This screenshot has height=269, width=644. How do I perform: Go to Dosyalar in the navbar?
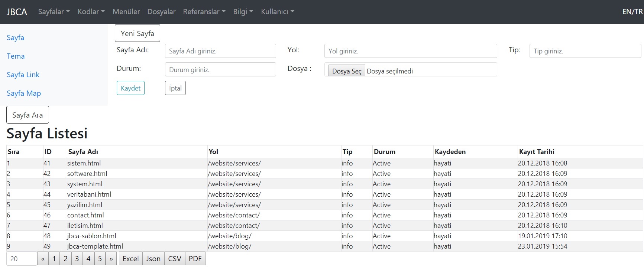161,12
